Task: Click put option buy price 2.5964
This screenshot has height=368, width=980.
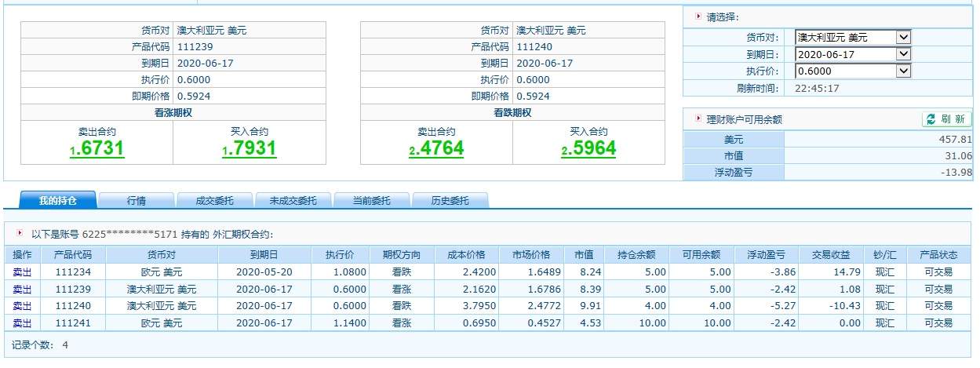Action: [588, 148]
